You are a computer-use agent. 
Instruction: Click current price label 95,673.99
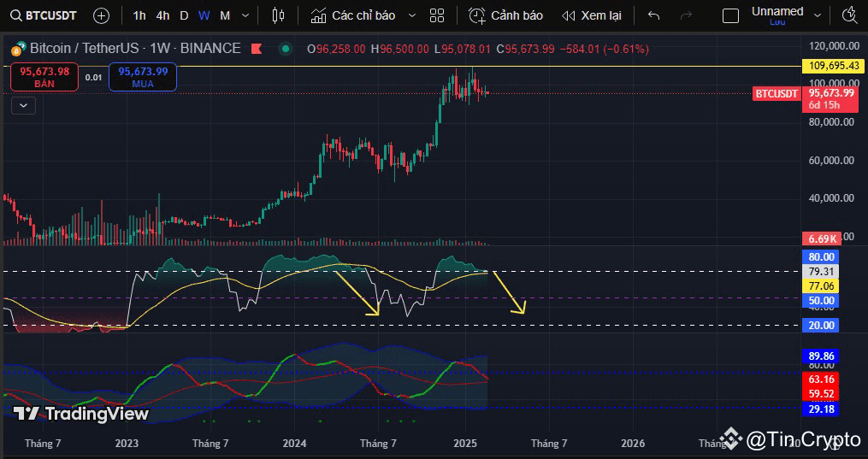pyautogui.click(x=831, y=93)
